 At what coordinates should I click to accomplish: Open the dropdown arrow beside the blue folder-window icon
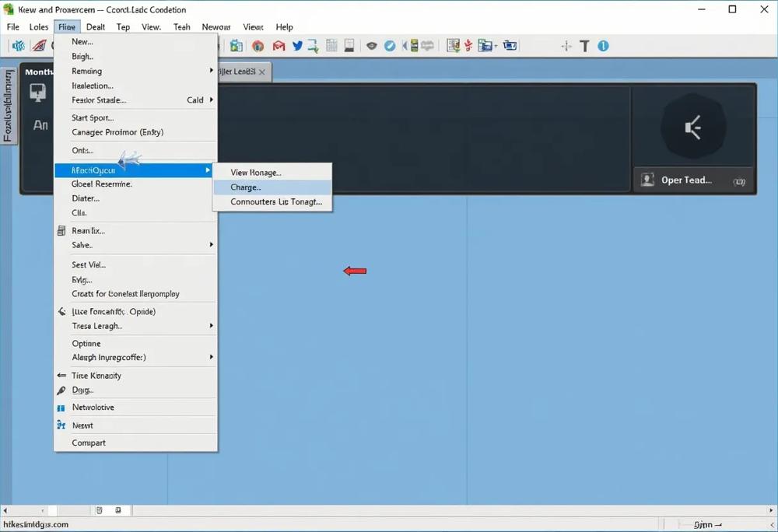pos(496,46)
